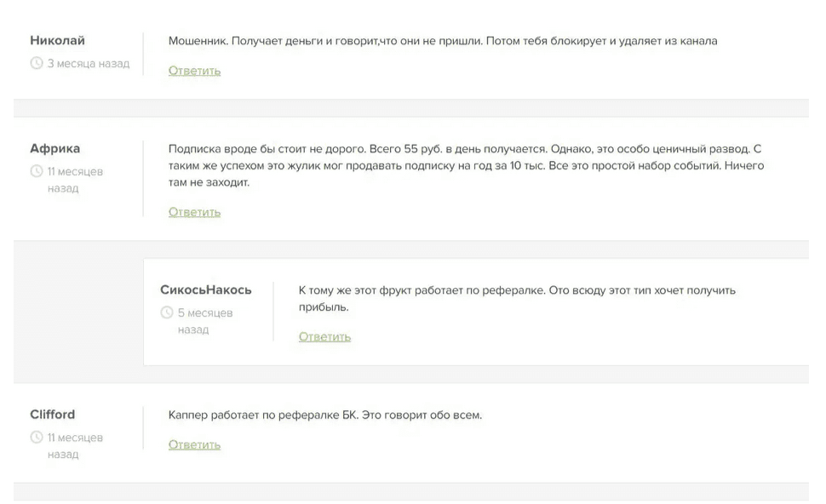
Task: Click the reply text starting "К тому же"
Action: coord(517,298)
